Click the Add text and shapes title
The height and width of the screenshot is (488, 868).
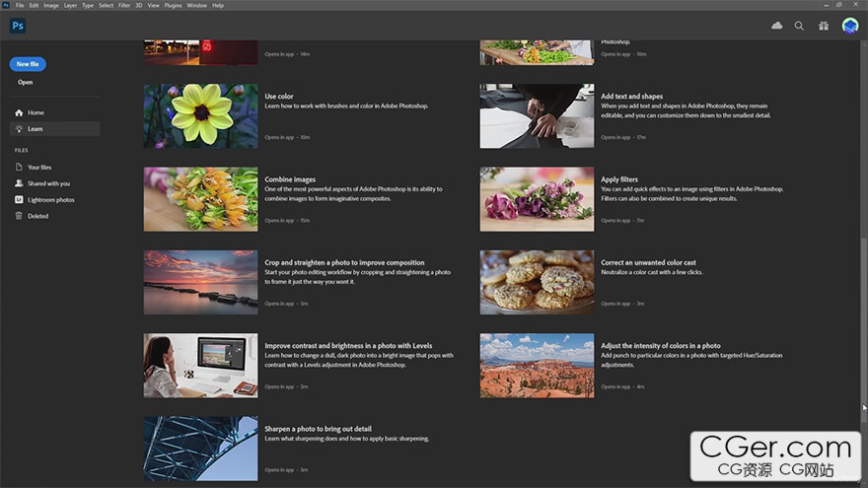pos(631,97)
